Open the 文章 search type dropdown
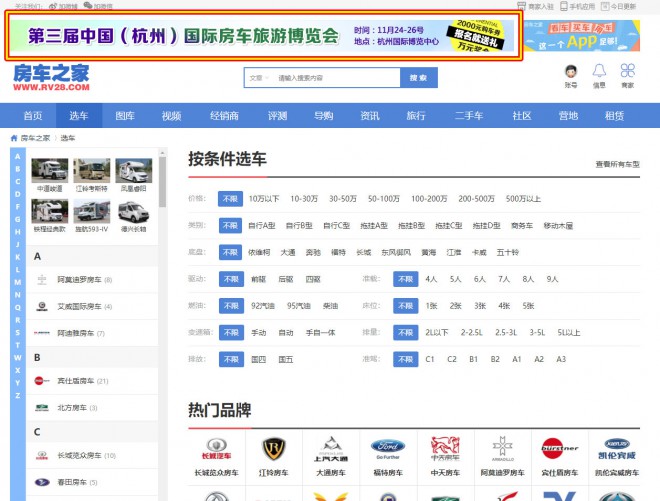Screen dimensions: 660x501 click(259, 78)
